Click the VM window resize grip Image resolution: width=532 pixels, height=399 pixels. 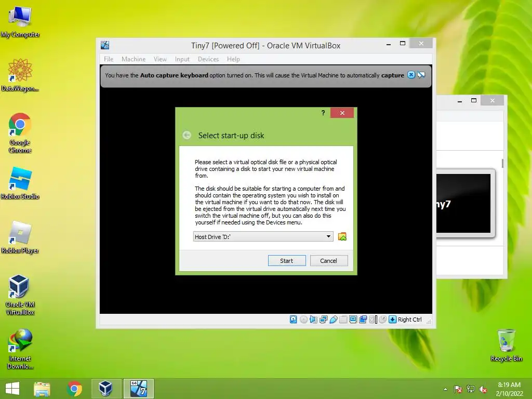click(x=429, y=321)
